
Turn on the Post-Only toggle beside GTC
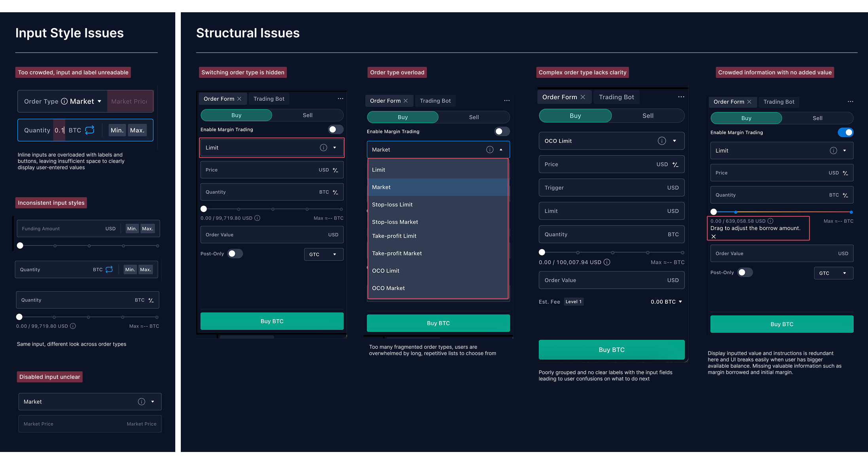(235, 254)
